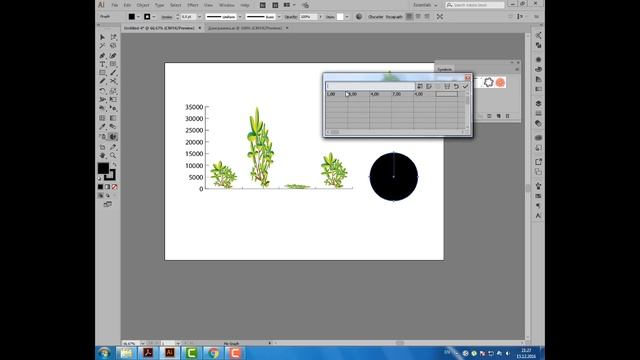The width and height of the screenshot is (640, 360).
Task: Open stroke color dropdown in control bar
Action: click(x=154, y=17)
